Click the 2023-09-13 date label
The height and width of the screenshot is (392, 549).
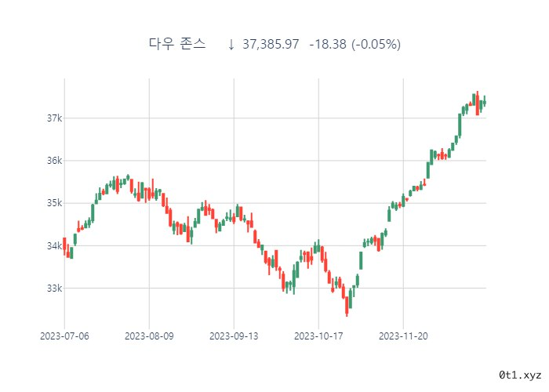point(234,336)
